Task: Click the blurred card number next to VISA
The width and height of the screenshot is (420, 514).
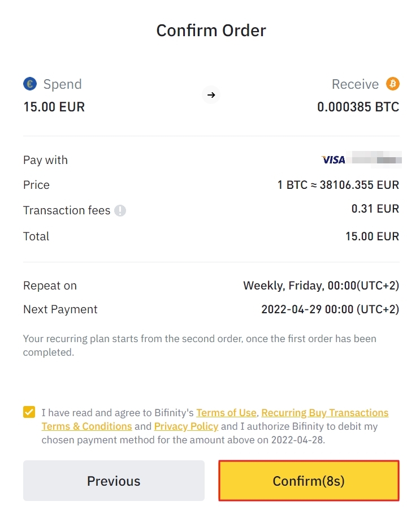Action: tap(376, 159)
